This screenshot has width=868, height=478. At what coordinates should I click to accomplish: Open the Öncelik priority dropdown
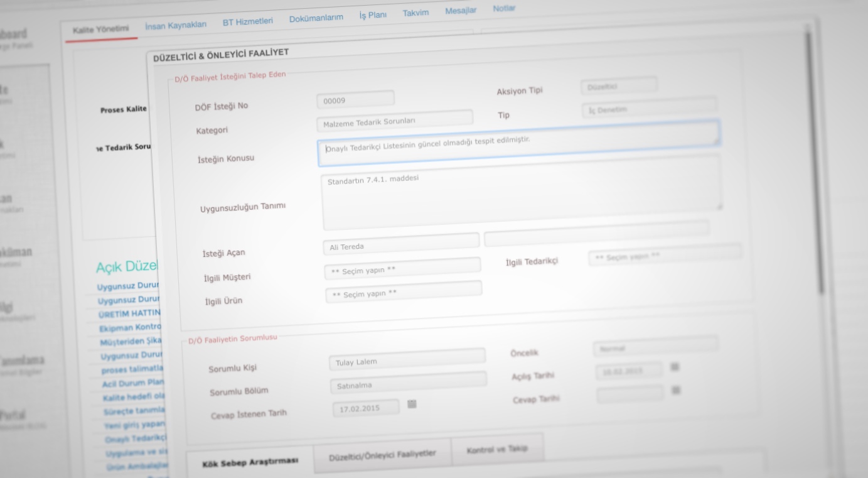coord(655,345)
